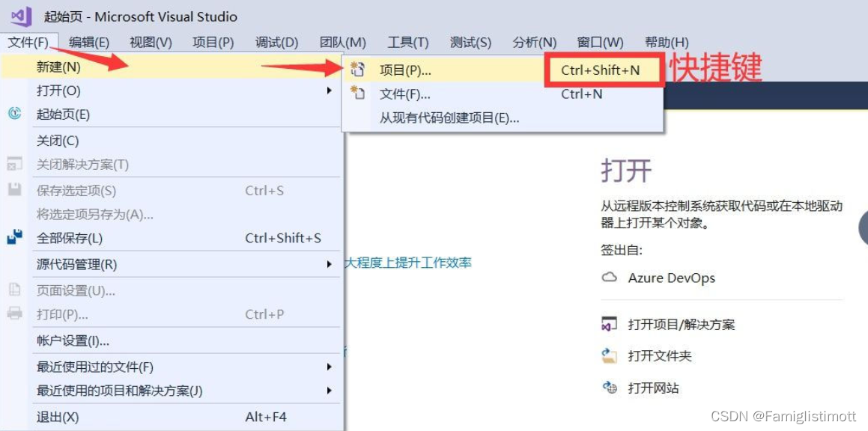Click the 大程度上提升工作效率 link
This screenshot has height=431, width=868.
[x=408, y=262]
